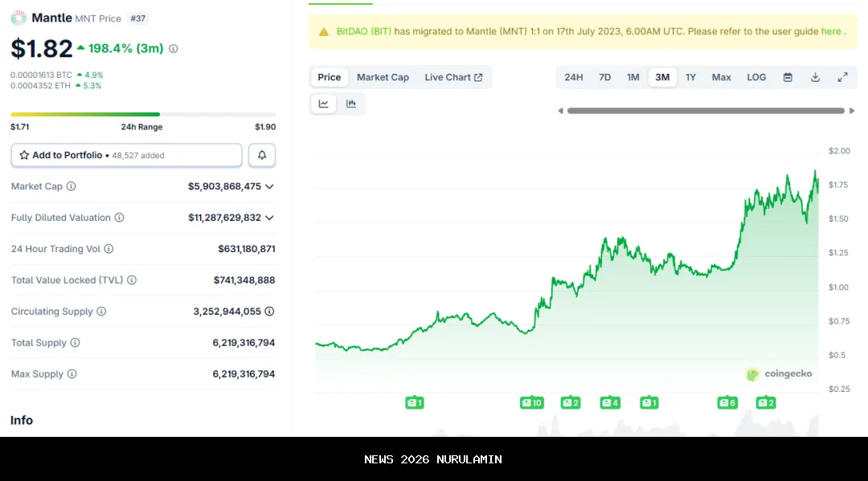
Task: Click the price alert bell icon
Action: click(262, 155)
